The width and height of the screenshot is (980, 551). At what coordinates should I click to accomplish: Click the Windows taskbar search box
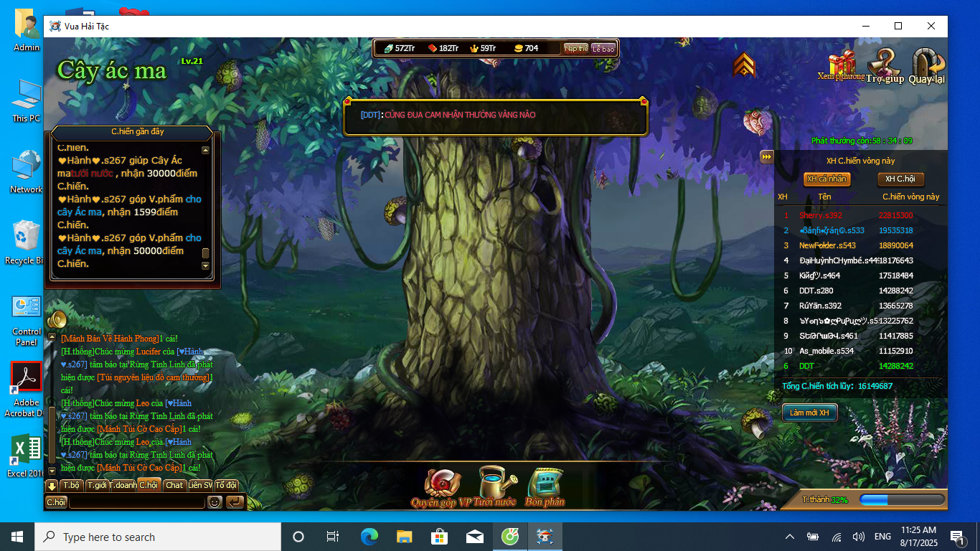pos(158,537)
